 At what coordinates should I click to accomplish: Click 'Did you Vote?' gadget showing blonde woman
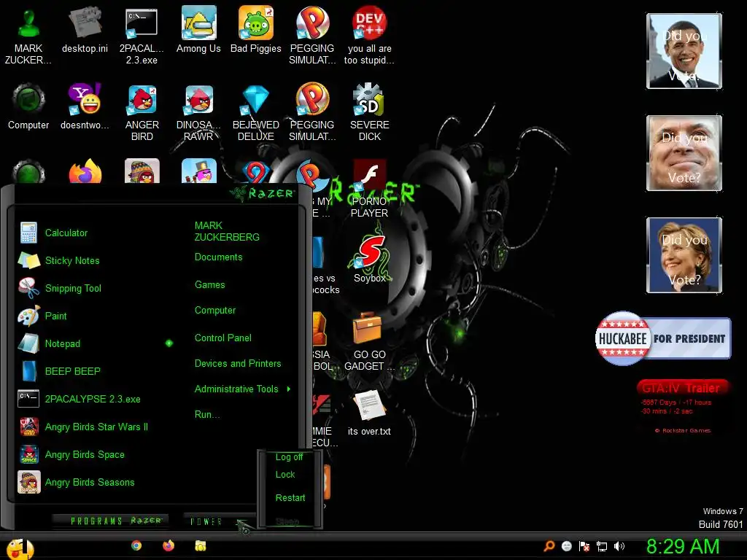pyautogui.click(x=684, y=255)
